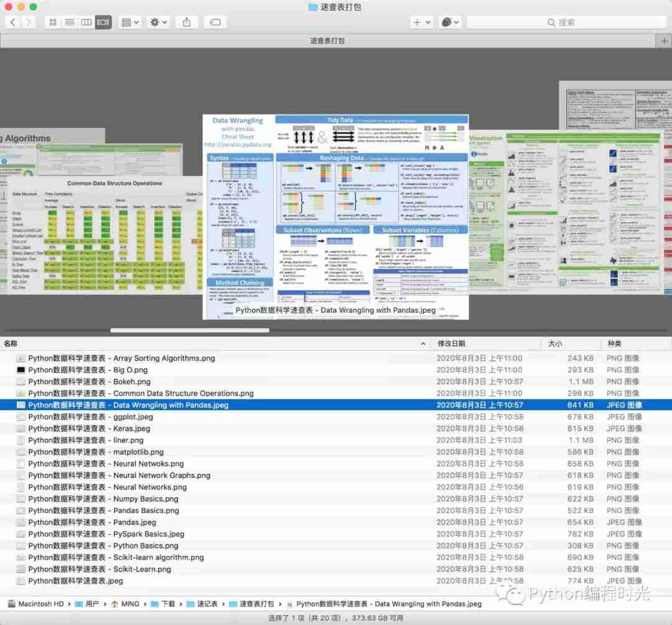Click the Pandas.jpeg file icon

pos(21,522)
